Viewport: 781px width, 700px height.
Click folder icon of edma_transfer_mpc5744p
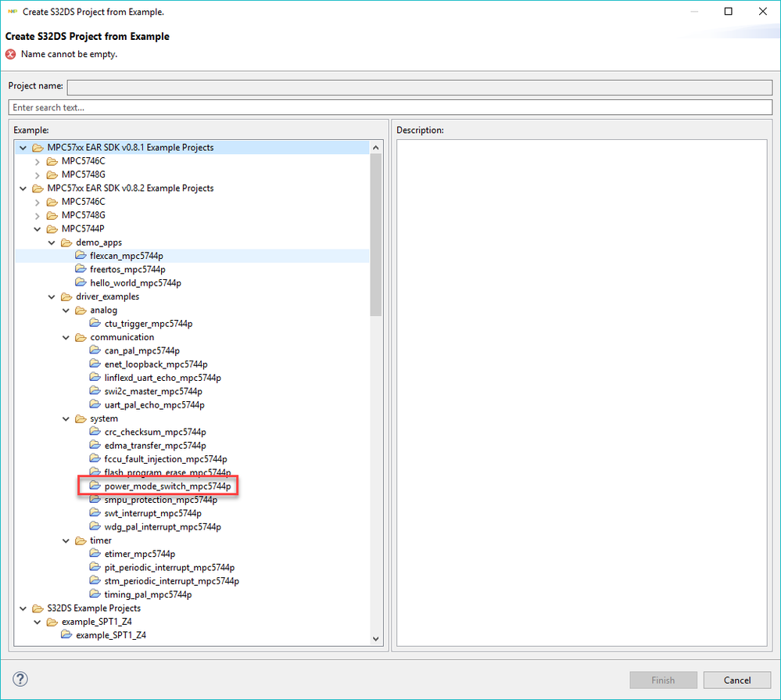tap(95, 444)
